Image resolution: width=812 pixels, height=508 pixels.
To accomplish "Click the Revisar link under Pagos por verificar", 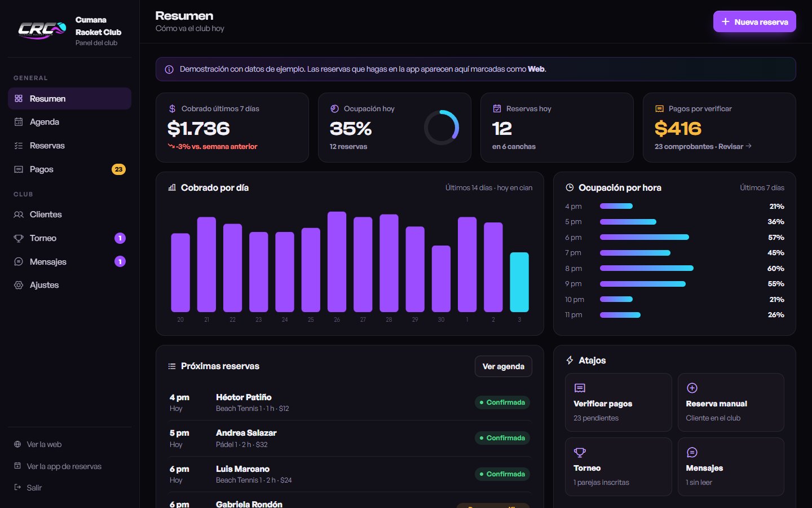I will (x=735, y=146).
